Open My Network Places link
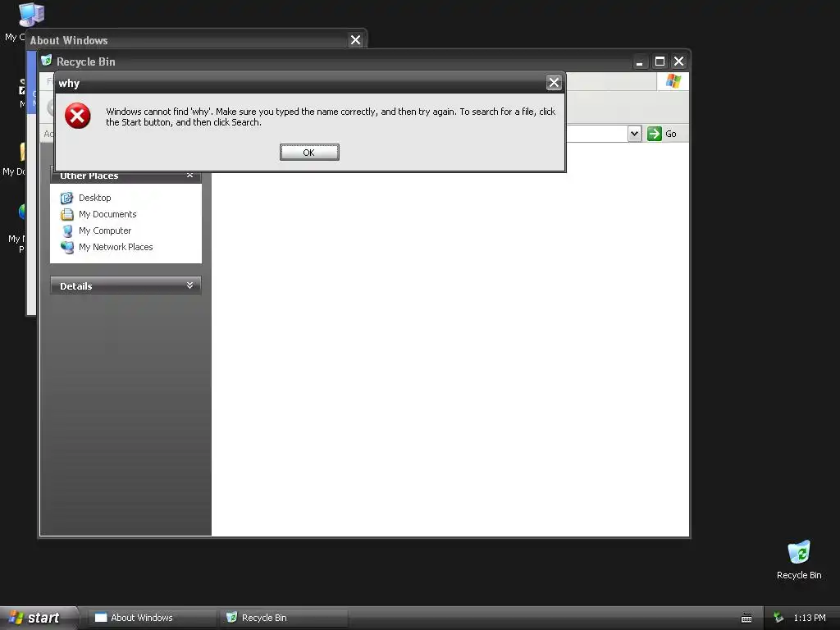This screenshot has width=840, height=630. 116,247
